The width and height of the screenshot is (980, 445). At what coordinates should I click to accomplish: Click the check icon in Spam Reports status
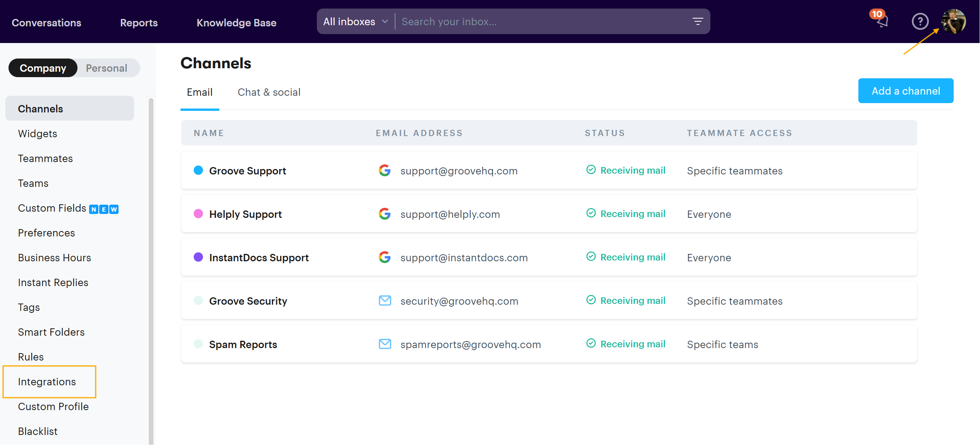click(591, 343)
